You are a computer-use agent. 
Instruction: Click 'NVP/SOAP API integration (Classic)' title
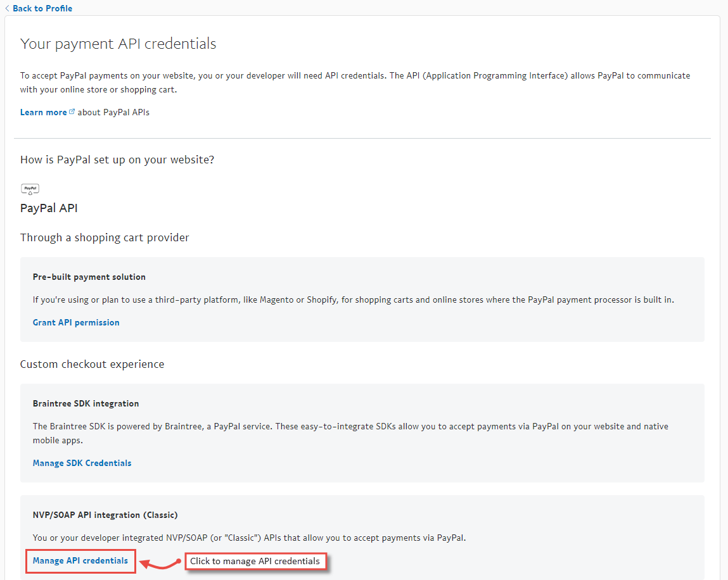pyautogui.click(x=105, y=515)
